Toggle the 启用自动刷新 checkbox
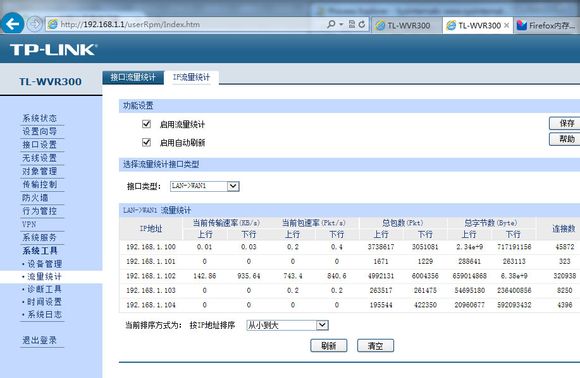The image size is (580, 378). tap(146, 142)
